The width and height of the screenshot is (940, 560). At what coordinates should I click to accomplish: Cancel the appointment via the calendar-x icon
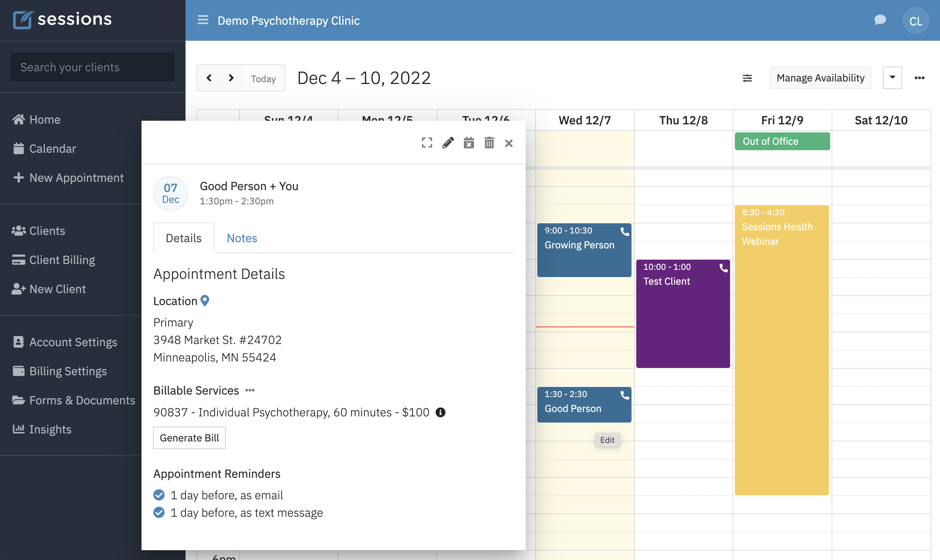(469, 143)
